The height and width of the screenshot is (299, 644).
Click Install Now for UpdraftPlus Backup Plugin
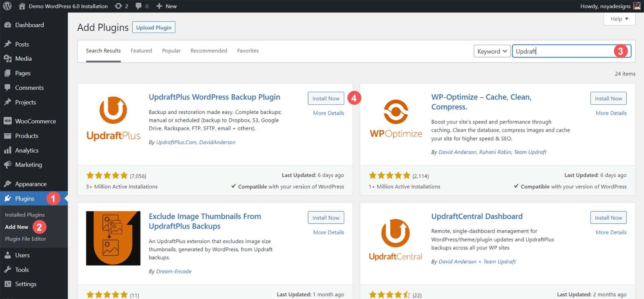click(326, 98)
